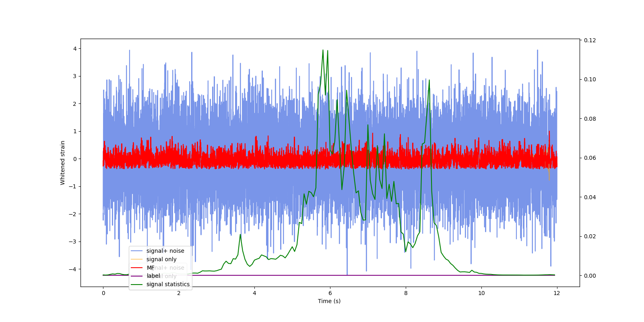The width and height of the screenshot is (644, 322).
Task: Click the 'signal statistics' legend entry text
Action: (x=168, y=284)
